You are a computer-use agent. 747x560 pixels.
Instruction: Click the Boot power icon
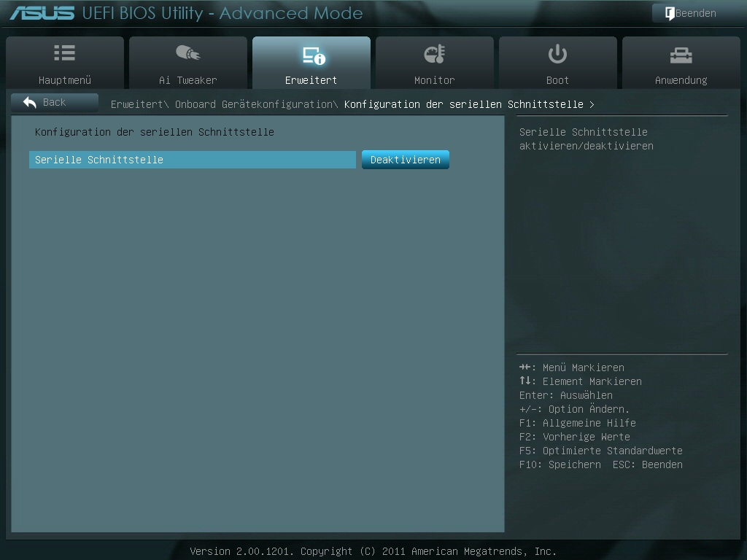[x=557, y=54]
